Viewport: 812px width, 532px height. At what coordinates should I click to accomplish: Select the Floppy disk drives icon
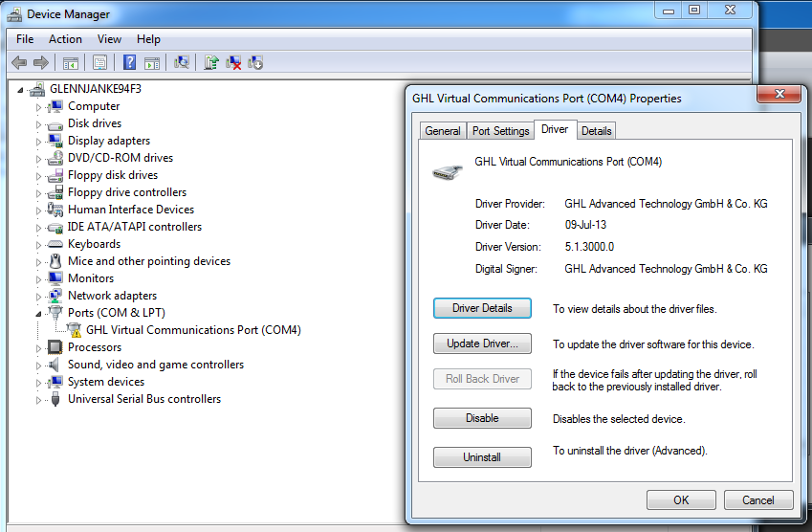pos(55,176)
